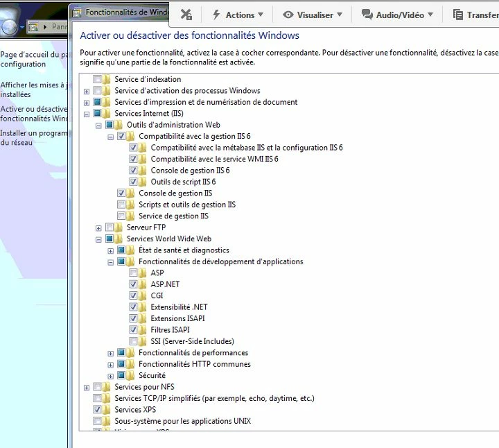This screenshot has height=448, width=499.
Task: Open the Actions menu
Action: pos(238,15)
